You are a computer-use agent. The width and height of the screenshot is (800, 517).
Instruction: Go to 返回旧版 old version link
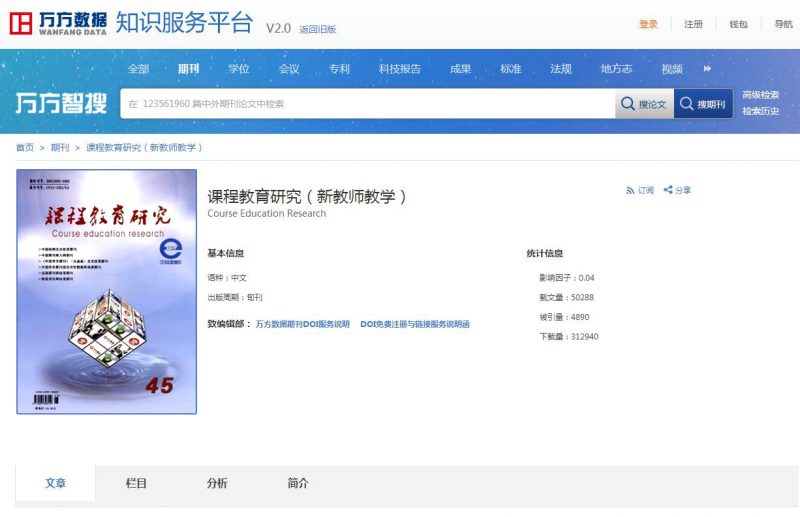coord(318,30)
